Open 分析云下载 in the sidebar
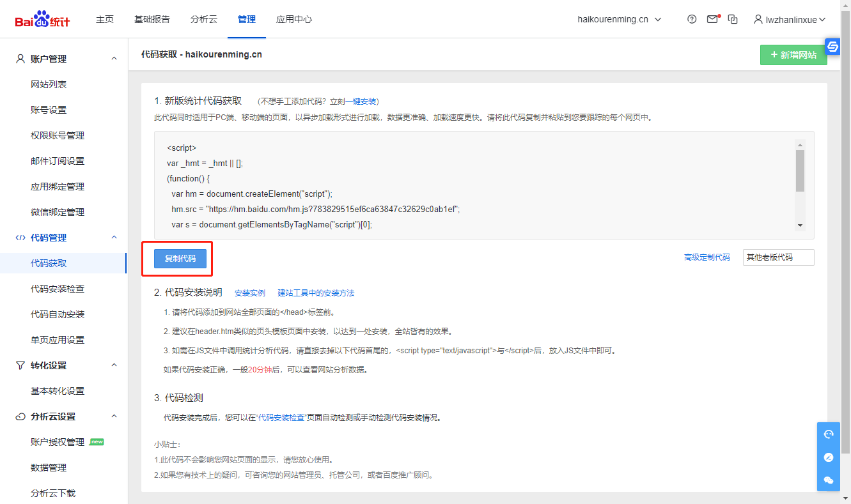Screen dimensions: 851x504 click(53, 493)
